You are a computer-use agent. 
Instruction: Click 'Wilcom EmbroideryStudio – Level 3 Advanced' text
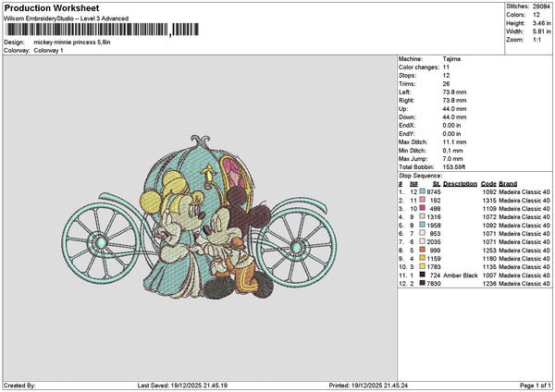67,18
